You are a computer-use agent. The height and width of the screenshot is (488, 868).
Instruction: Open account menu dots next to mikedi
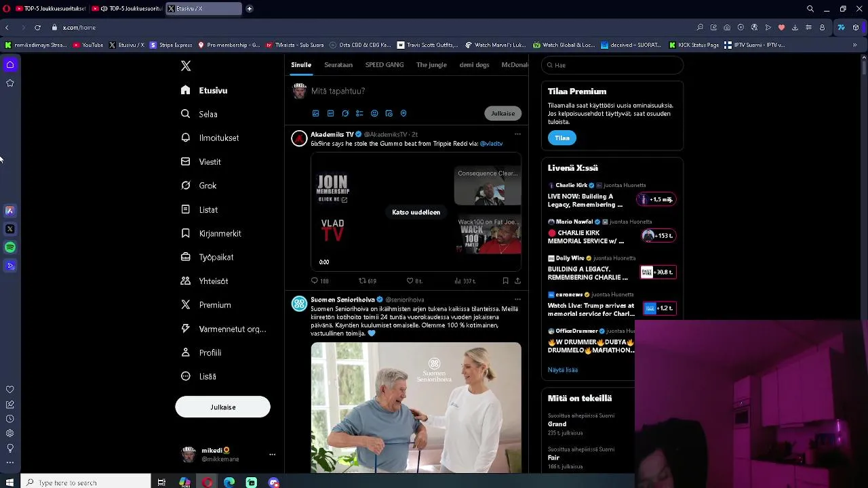[272, 455]
